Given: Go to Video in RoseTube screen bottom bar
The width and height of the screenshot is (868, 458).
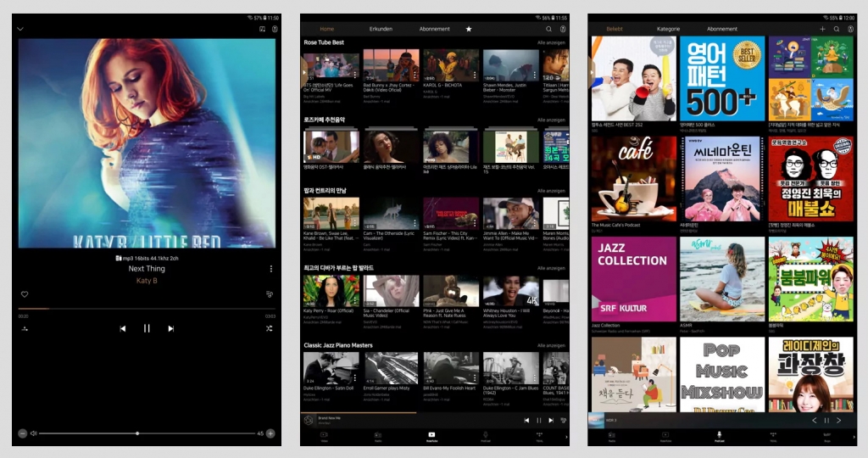Looking at the screenshot, I should click(x=325, y=437).
